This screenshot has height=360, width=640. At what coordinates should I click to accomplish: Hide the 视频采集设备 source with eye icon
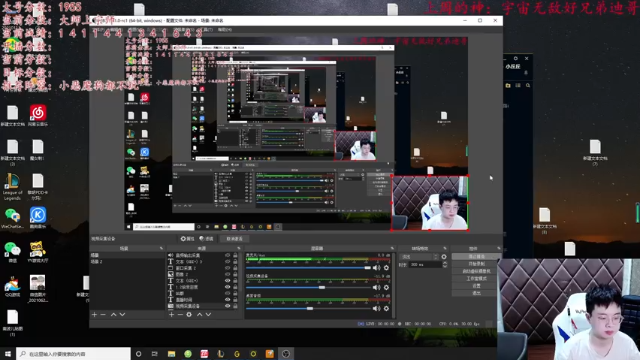point(227,306)
